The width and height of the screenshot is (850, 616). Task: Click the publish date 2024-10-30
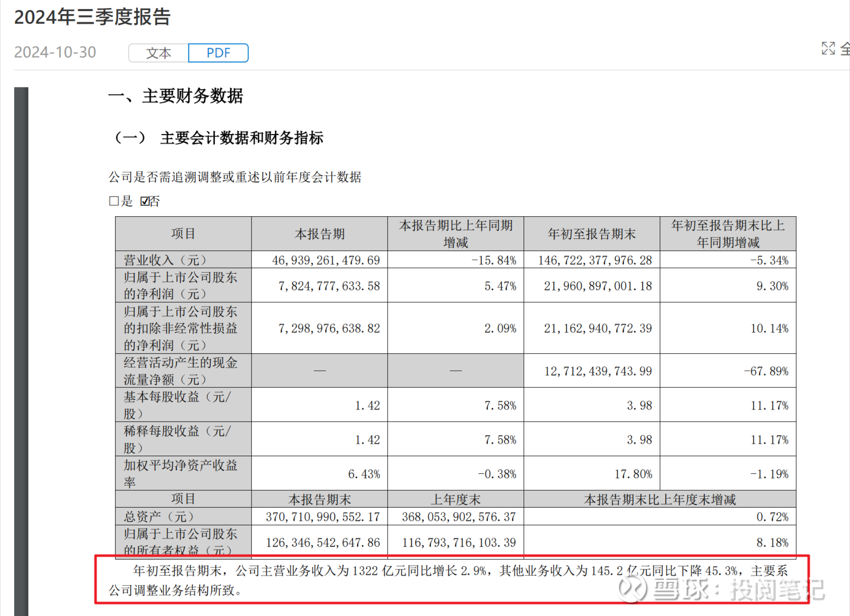(x=54, y=52)
